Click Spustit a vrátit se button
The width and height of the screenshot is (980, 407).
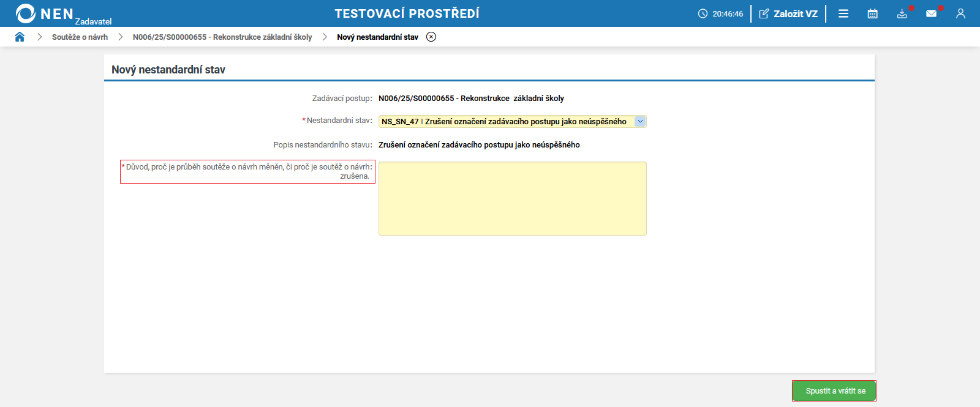pos(834,390)
